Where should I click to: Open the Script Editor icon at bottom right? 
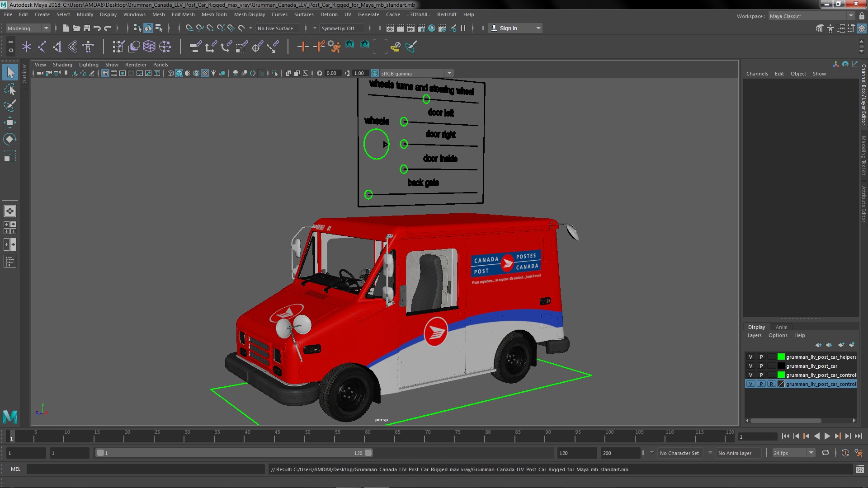859,469
